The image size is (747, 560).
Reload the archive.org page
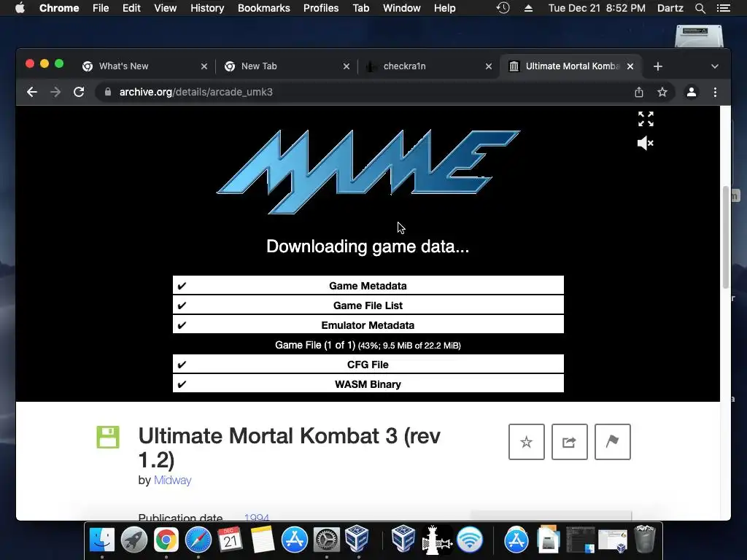pyautogui.click(x=79, y=92)
